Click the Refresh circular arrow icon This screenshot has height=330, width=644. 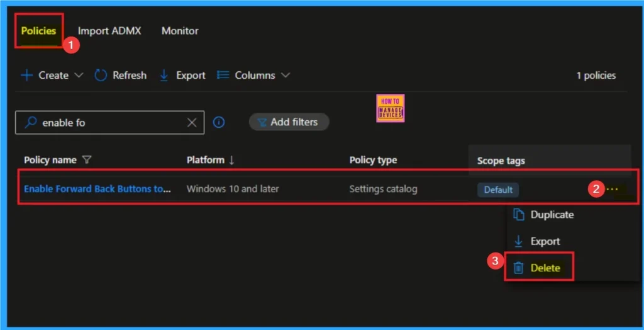101,76
